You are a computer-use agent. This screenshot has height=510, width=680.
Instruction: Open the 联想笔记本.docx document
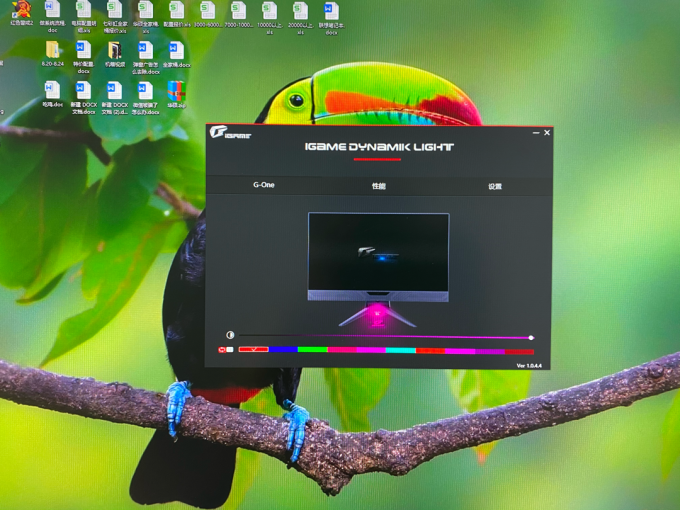[331, 17]
